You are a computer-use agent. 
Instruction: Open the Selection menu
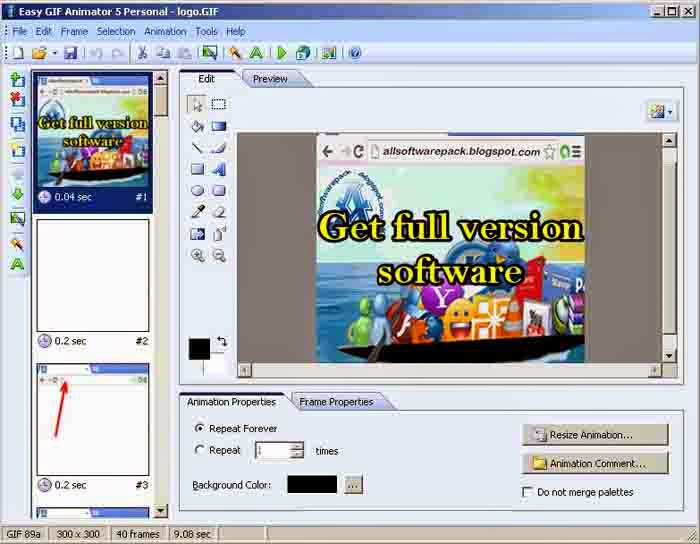[x=116, y=31]
